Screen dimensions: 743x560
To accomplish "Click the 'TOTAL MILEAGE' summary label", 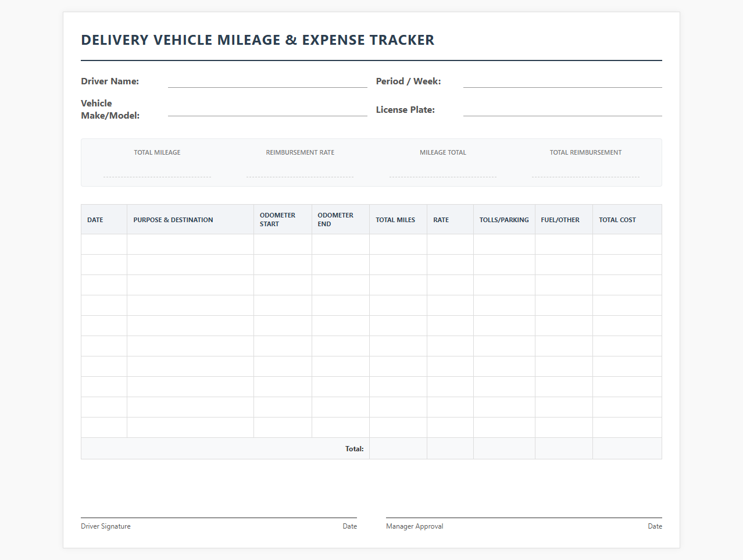I will coord(157,152).
